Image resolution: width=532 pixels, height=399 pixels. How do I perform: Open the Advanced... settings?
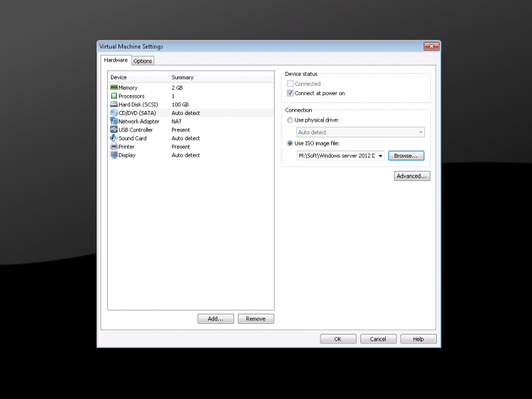point(412,176)
